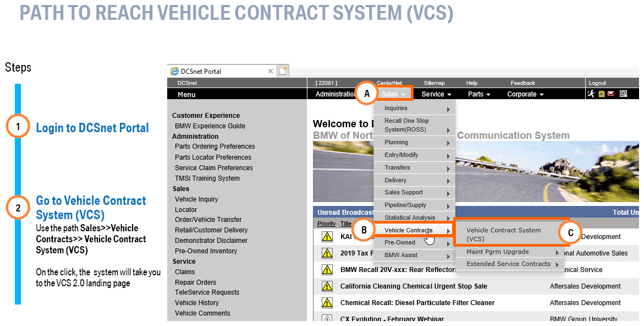Select Vehicle Contract System (VCS) submenu item

[x=503, y=235]
